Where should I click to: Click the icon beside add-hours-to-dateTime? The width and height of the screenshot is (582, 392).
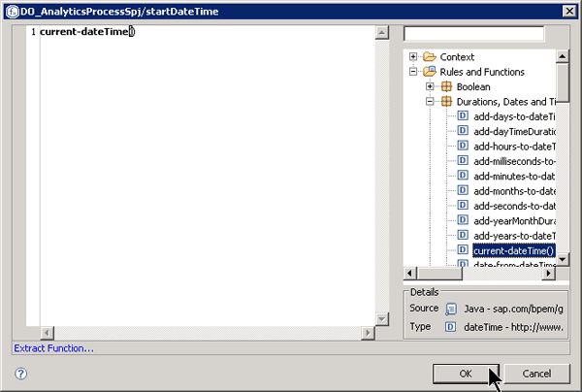[463, 146]
